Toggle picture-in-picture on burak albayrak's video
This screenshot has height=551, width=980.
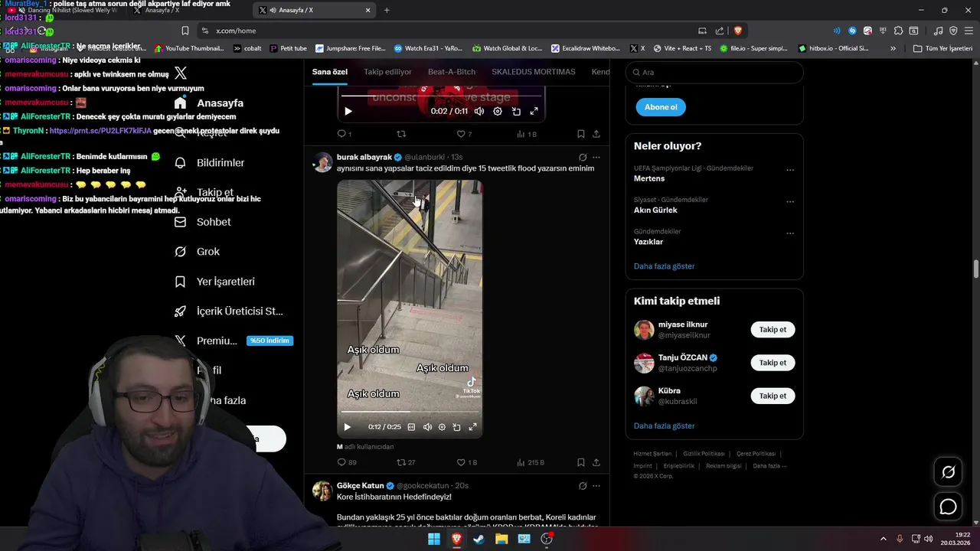click(456, 427)
